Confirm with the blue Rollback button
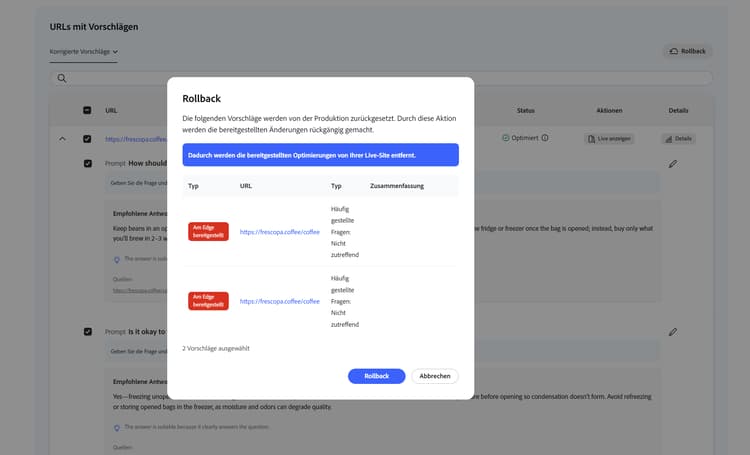 point(376,376)
